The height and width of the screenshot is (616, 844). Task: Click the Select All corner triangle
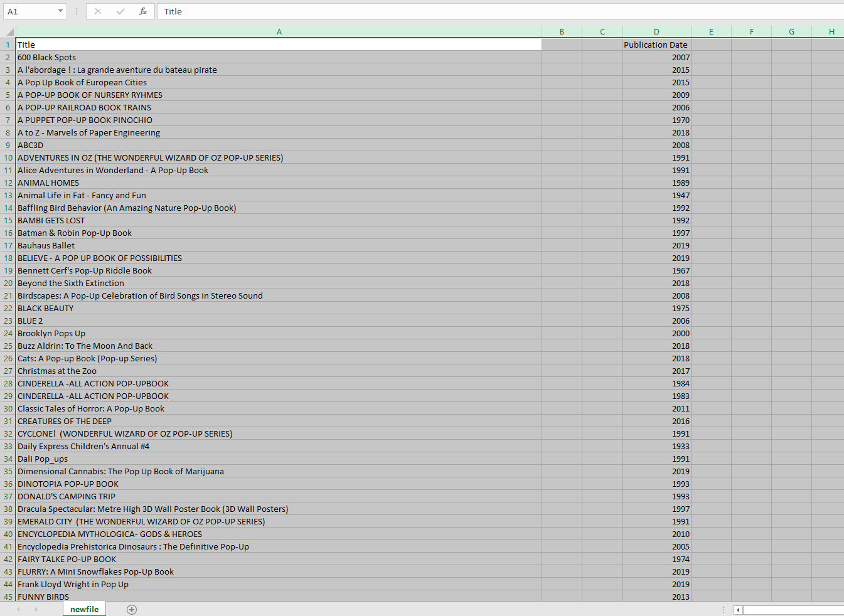9,32
